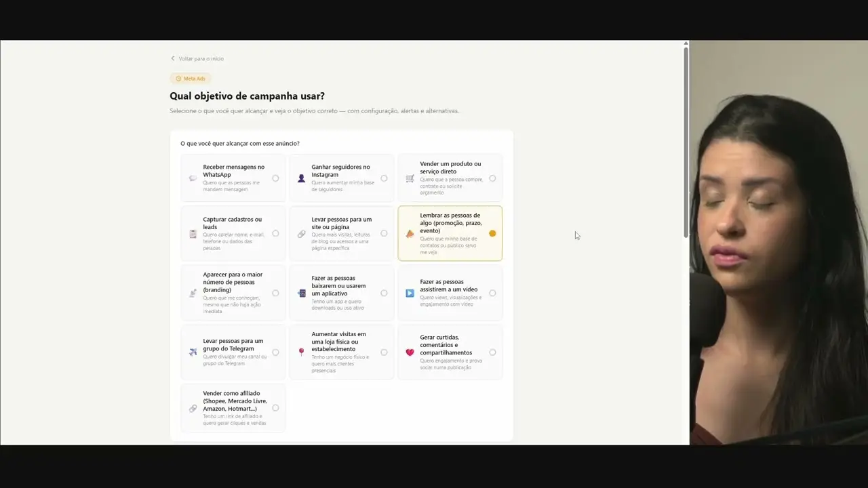Image resolution: width=868 pixels, height=488 pixels.
Task: Click description 'Quero que as pessoas me mandem mensagem'
Action: [x=231, y=186]
